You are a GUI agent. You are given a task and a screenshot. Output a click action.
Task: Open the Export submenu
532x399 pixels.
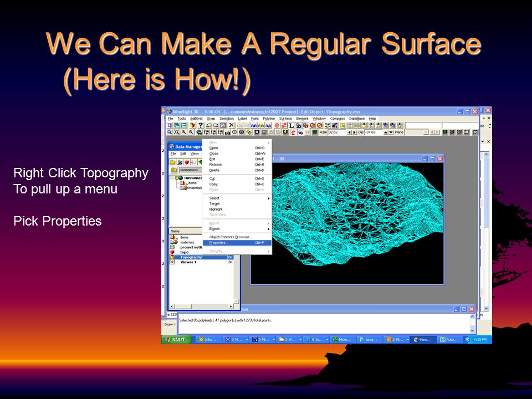[x=237, y=229]
